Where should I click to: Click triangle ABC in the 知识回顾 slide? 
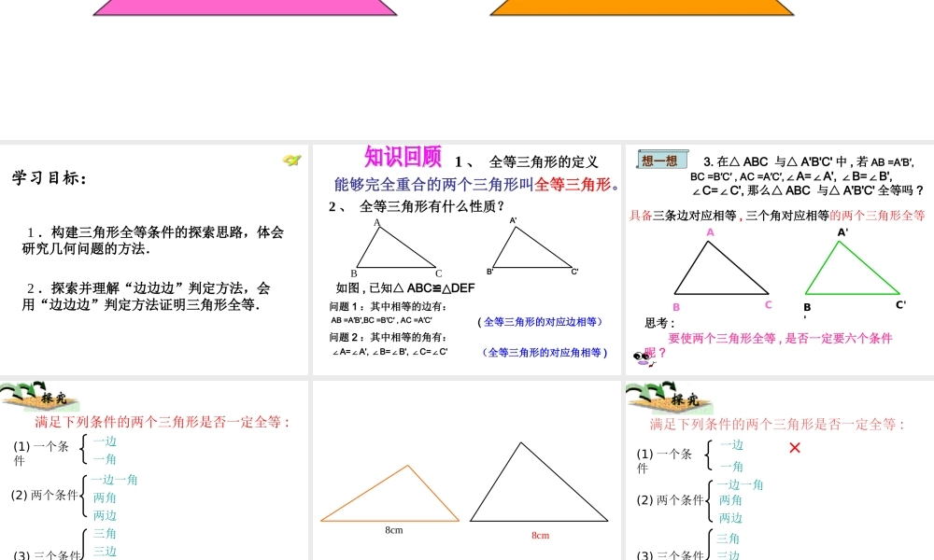point(395,247)
